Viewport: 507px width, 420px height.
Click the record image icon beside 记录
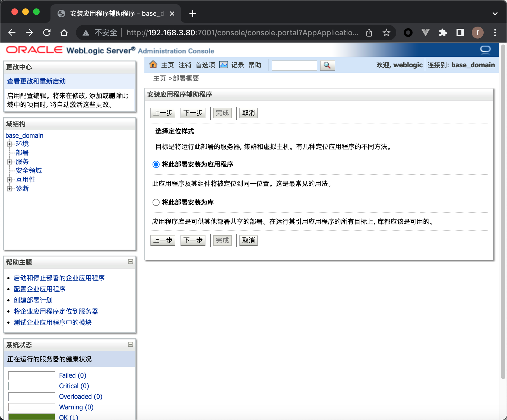click(223, 65)
